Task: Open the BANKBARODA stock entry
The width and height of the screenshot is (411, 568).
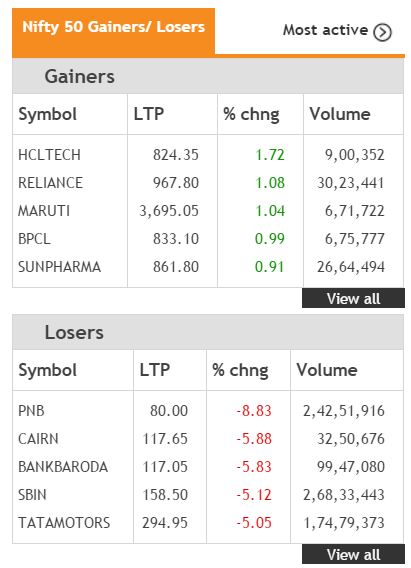Action: tap(63, 467)
